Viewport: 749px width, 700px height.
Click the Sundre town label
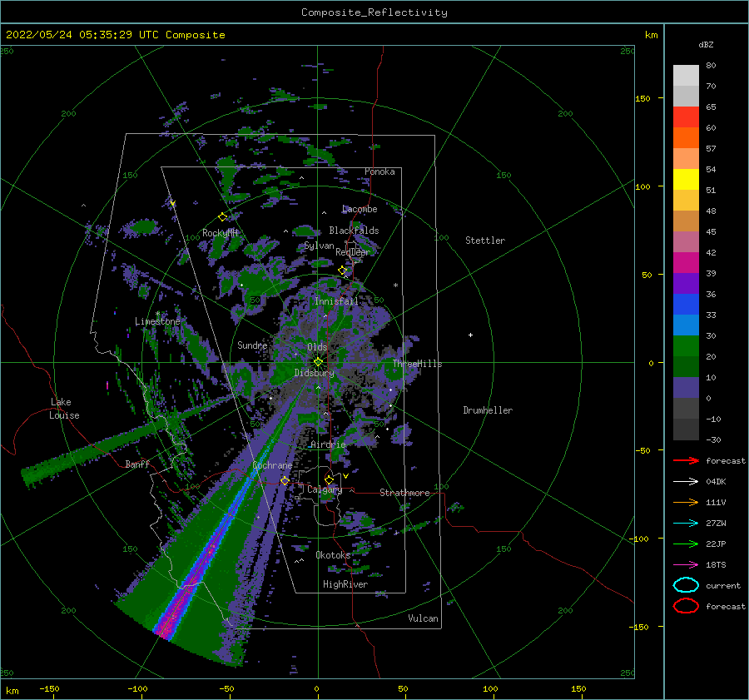(x=252, y=345)
